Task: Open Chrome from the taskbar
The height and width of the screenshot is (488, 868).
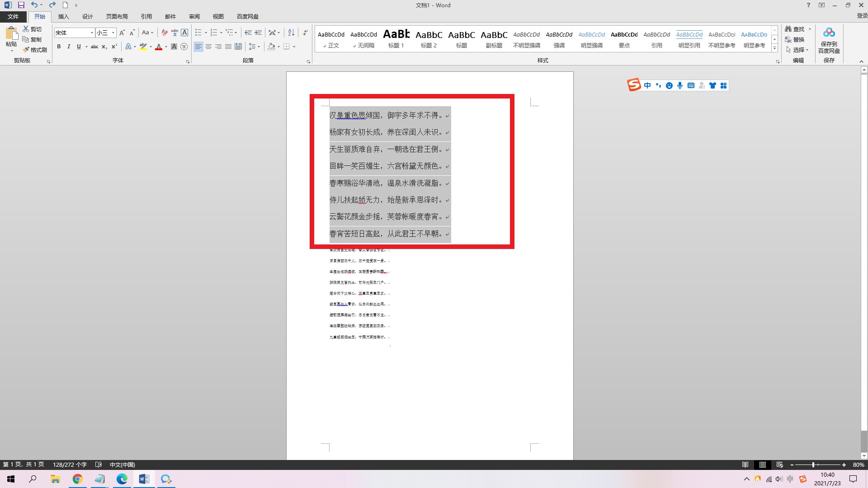Action: [x=77, y=479]
